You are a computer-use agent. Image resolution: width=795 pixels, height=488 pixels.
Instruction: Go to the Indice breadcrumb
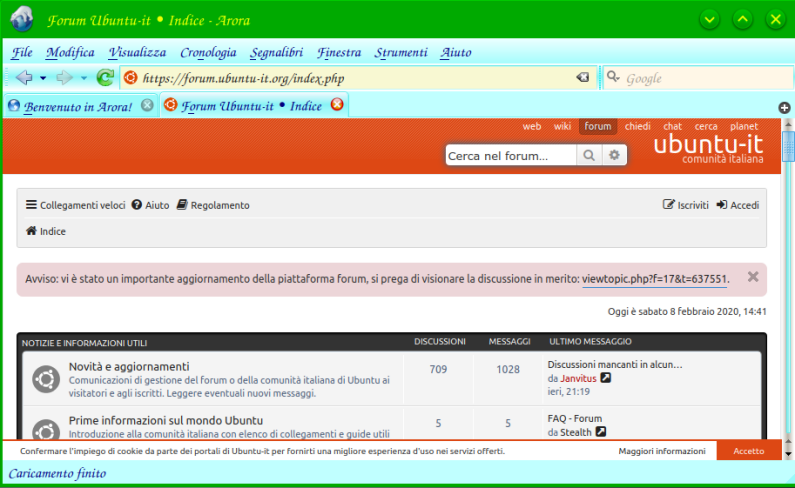(46, 231)
